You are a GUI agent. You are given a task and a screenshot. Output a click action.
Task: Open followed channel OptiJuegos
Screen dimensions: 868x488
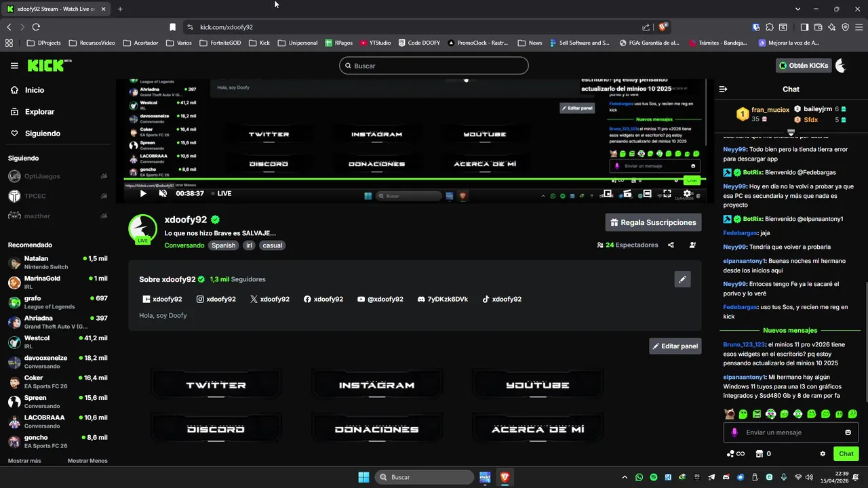57,176
